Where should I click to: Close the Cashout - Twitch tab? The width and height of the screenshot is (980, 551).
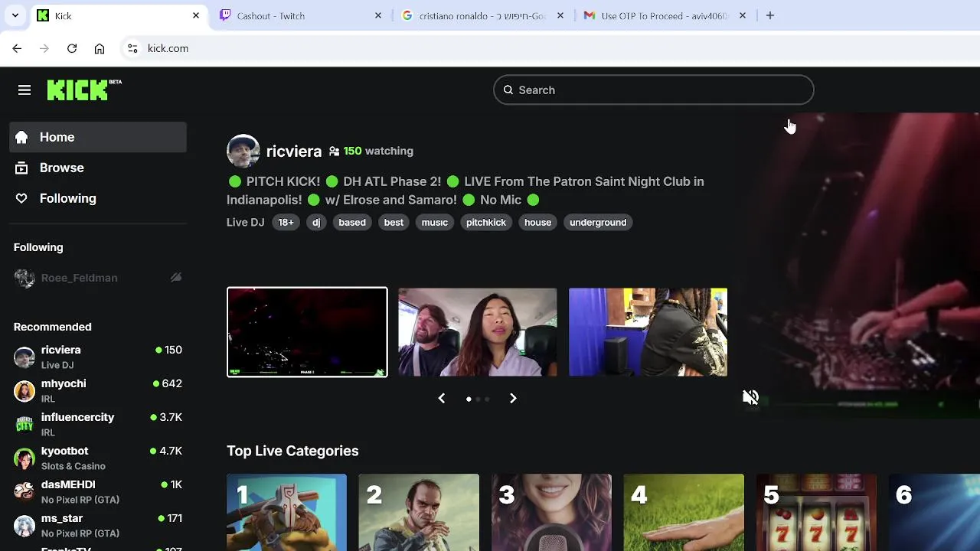point(378,15)
